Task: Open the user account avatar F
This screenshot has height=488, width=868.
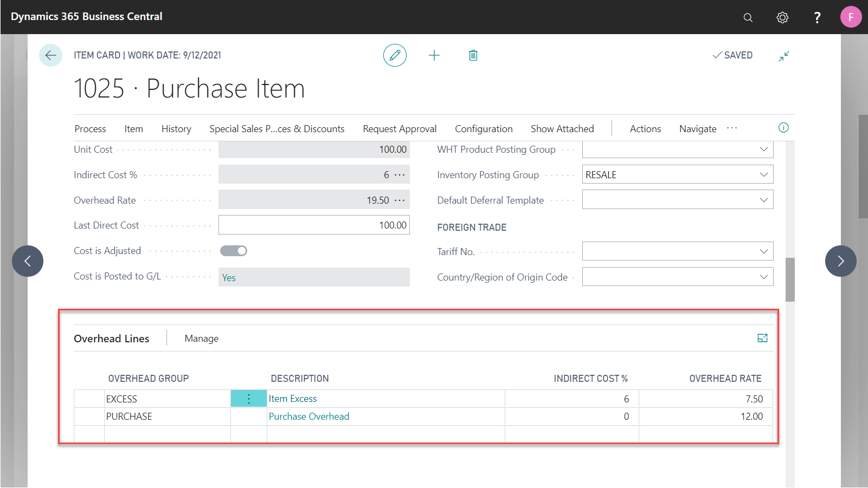Action: coord(851,17)
